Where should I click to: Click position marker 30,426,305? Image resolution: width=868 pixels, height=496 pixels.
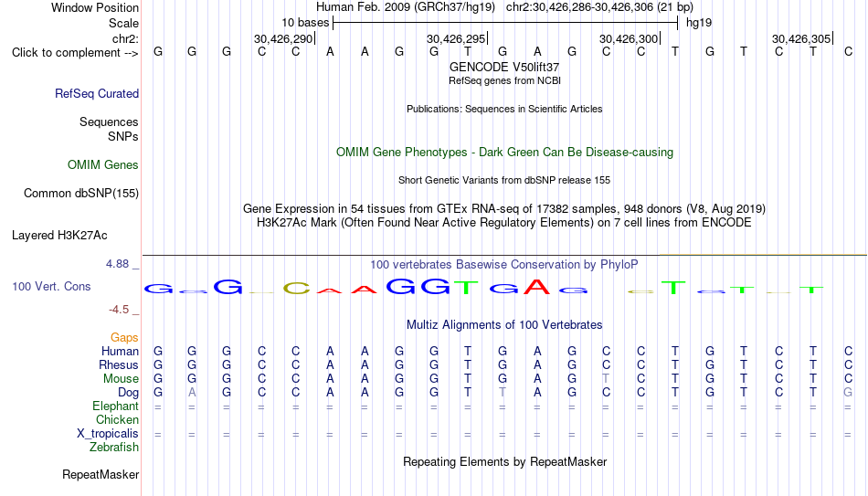pyautogui.click(x=802, y=38)
